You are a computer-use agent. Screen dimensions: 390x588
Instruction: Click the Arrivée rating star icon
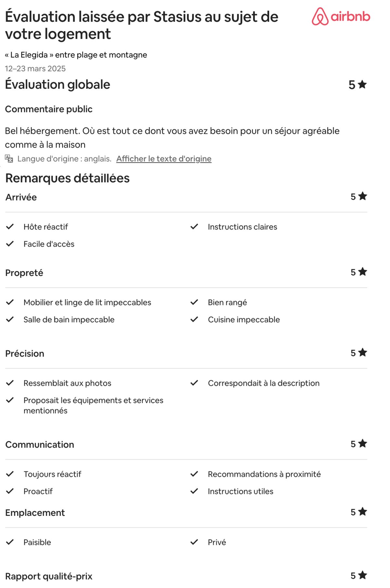(363, 196)
